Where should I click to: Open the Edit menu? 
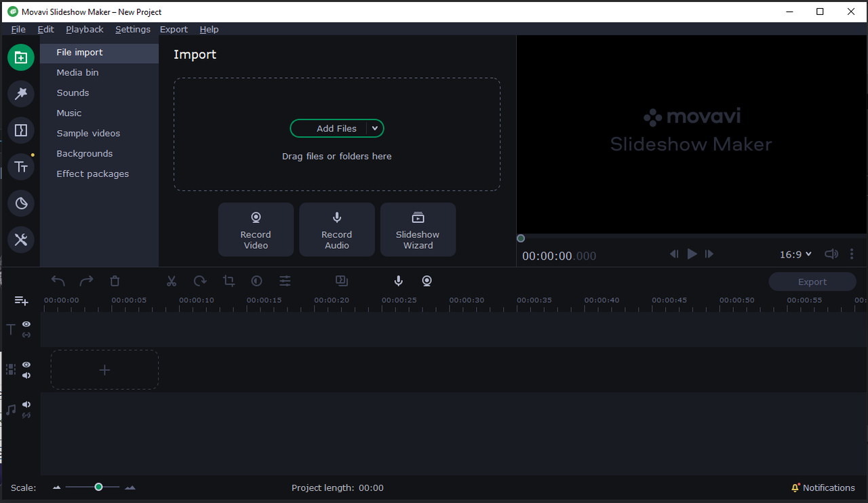tap(45, 29)
